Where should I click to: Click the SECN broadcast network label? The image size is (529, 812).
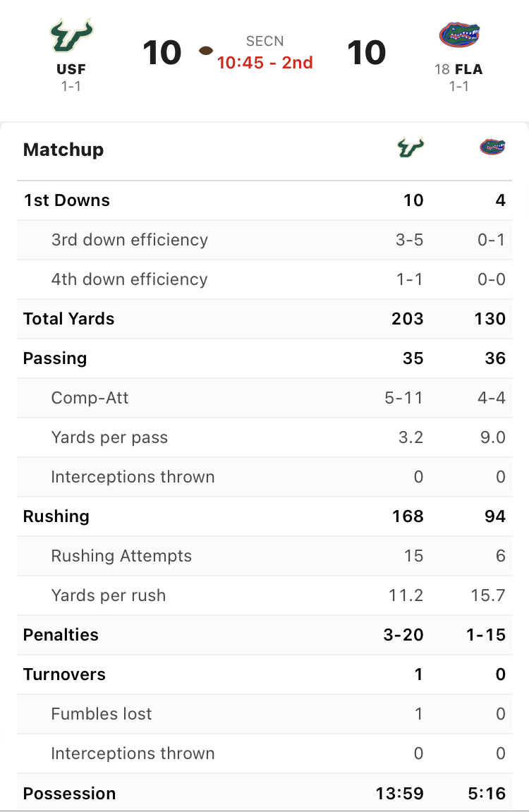pos(265,41)
